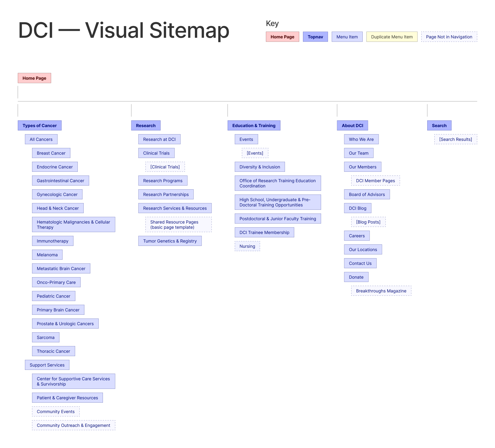495x448 pixels.
Task: Select the solid Events menu item
Action: 246,139
